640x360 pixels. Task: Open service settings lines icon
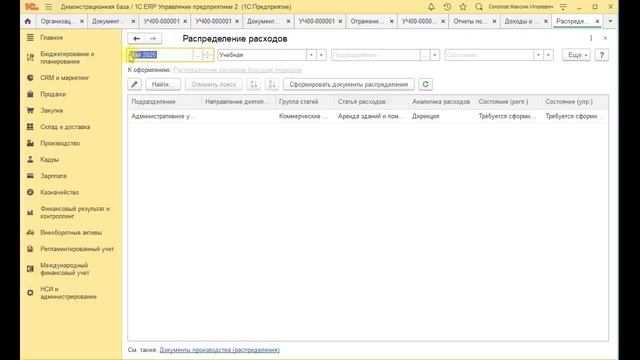click(563, 7)
